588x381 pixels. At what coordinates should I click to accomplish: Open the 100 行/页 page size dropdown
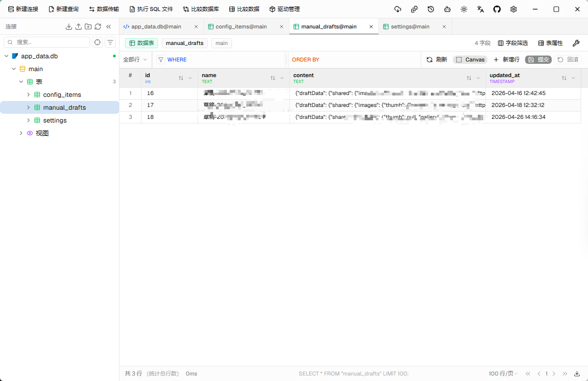click(x=503, y=374)
